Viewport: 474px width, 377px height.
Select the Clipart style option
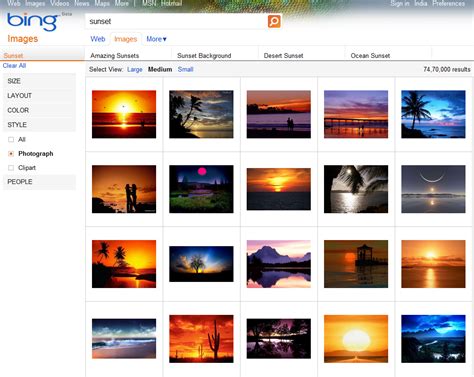tap(11, 168)
